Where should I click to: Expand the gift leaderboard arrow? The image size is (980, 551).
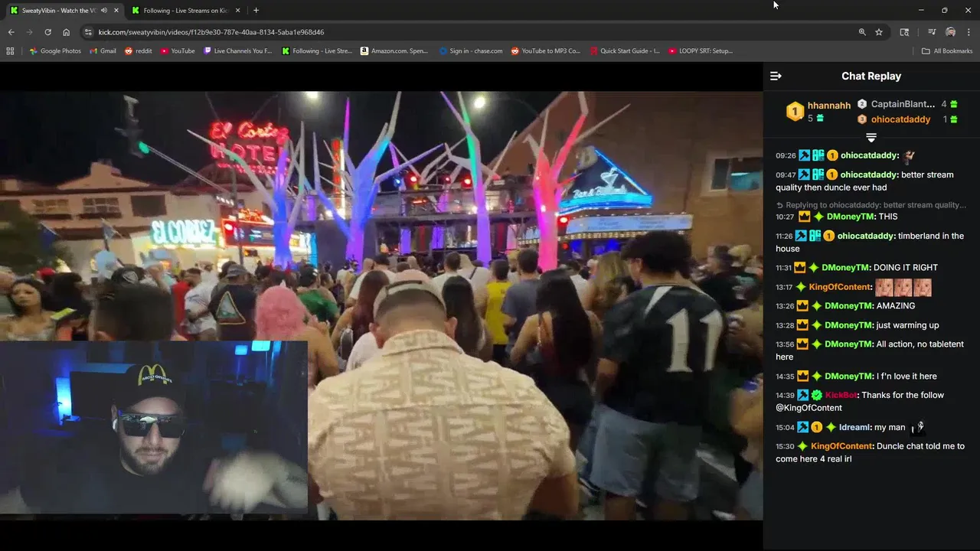(x=871, y=138)
